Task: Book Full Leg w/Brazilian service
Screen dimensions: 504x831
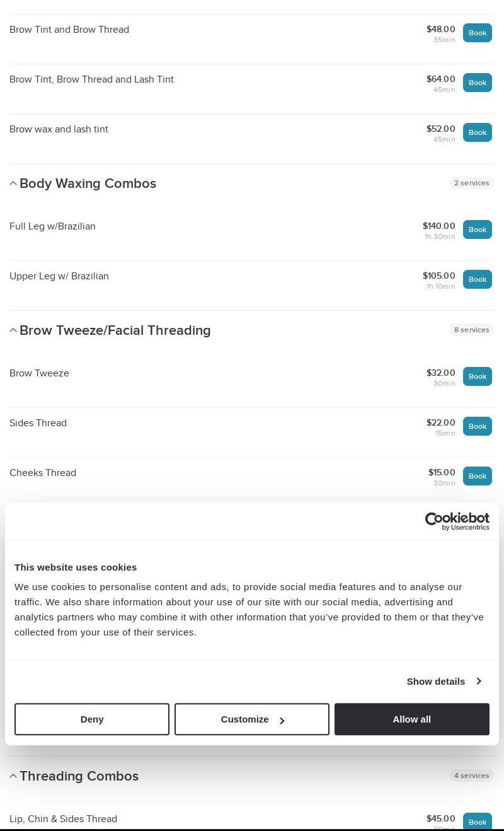Action: click(x=477, y=230)
